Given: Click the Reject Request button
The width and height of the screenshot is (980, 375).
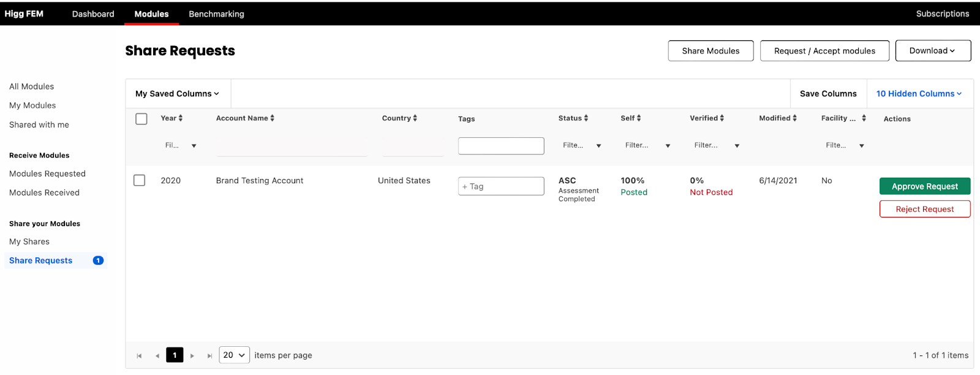Looking at the screenshot, I should tap(924, 209).
